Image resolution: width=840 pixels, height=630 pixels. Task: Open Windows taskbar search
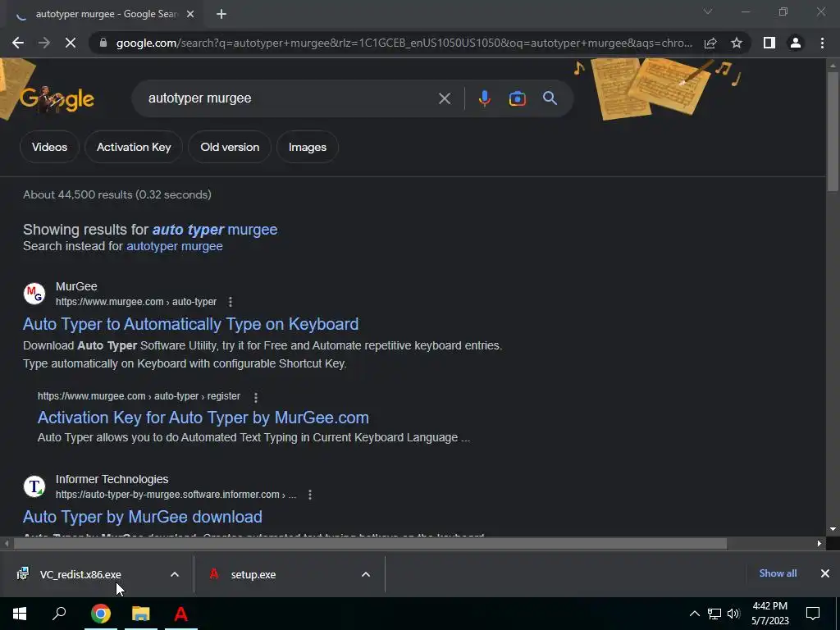[59, 614]
